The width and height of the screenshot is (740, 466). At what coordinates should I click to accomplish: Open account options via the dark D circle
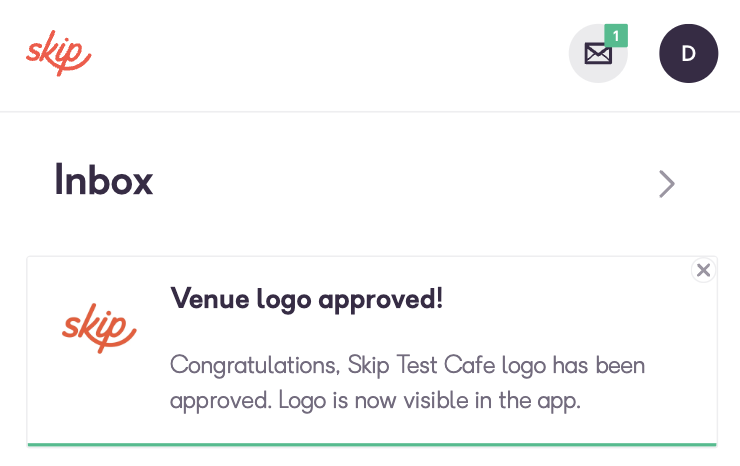click(689, 53)
